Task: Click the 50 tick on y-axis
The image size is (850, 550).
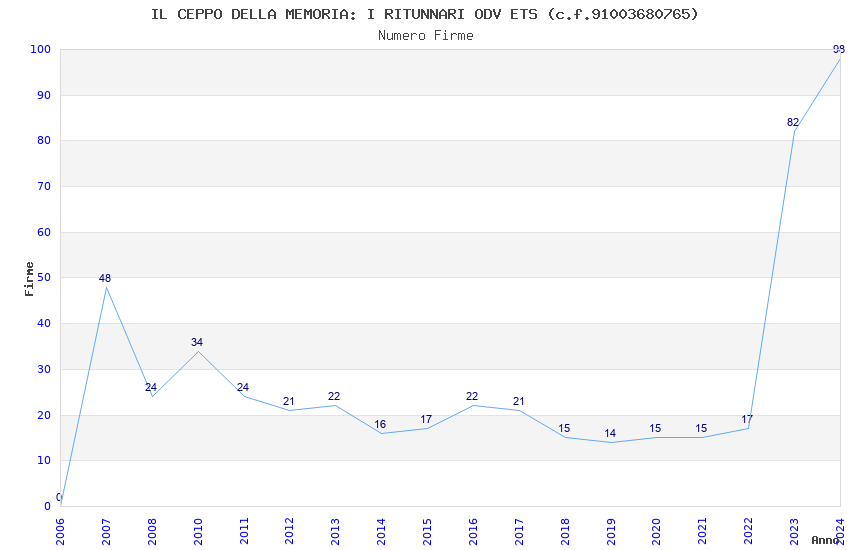Action: pos(44,278)
